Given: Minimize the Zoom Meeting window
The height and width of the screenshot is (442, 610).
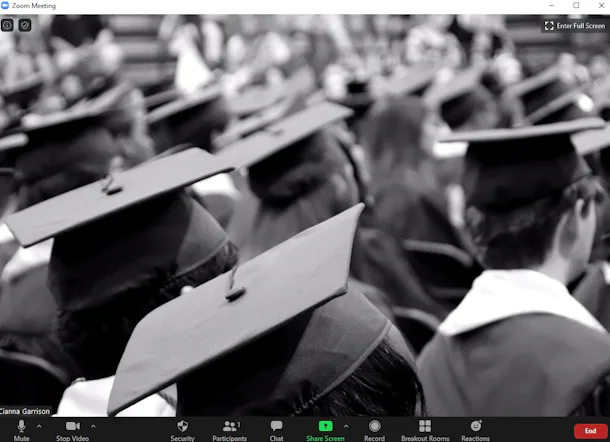Looking at the screenshot, I should (551, 5).
